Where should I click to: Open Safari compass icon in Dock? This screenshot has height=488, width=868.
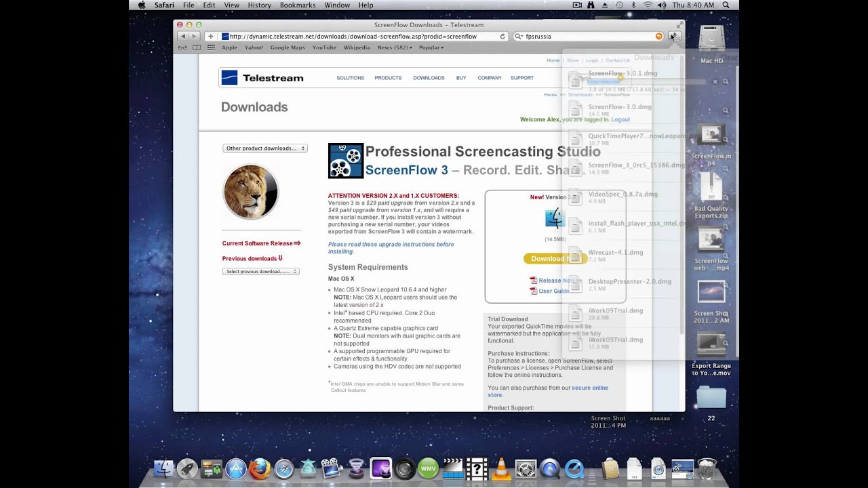pos(284,469)
